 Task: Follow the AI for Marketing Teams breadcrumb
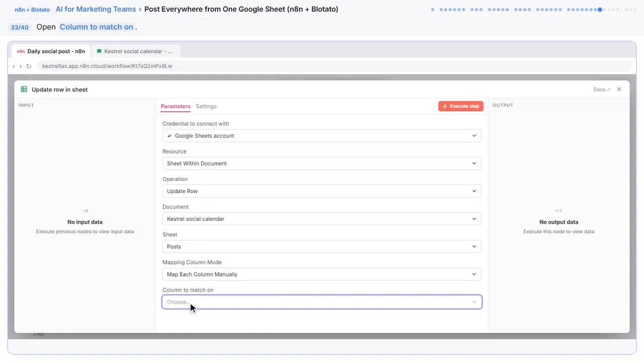(96, 9)
